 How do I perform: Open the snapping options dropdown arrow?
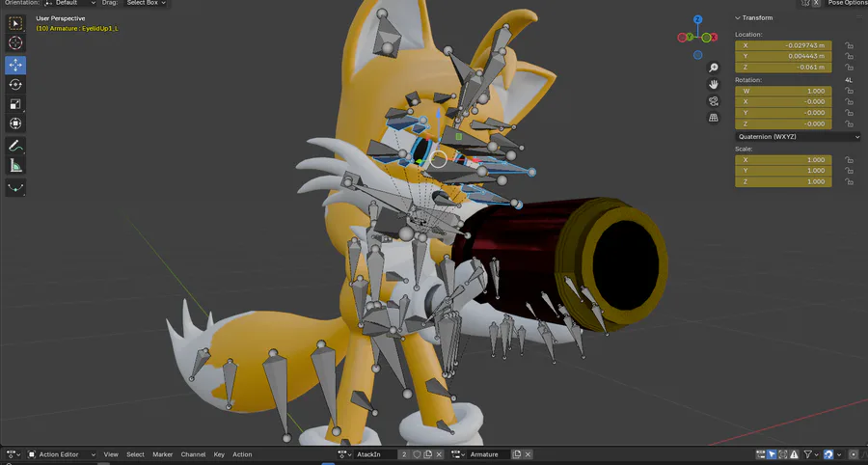pyautogui.click(x=839, y=454)
